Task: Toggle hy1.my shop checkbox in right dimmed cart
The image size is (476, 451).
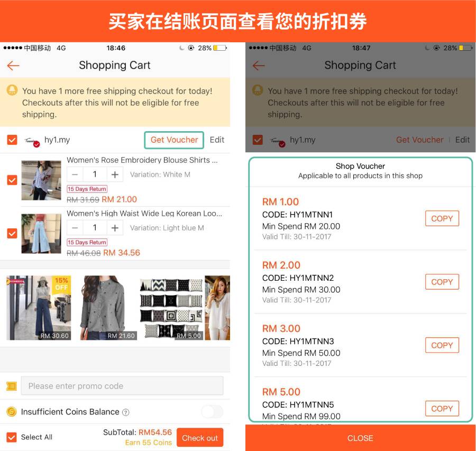Action: coord(258,140)
